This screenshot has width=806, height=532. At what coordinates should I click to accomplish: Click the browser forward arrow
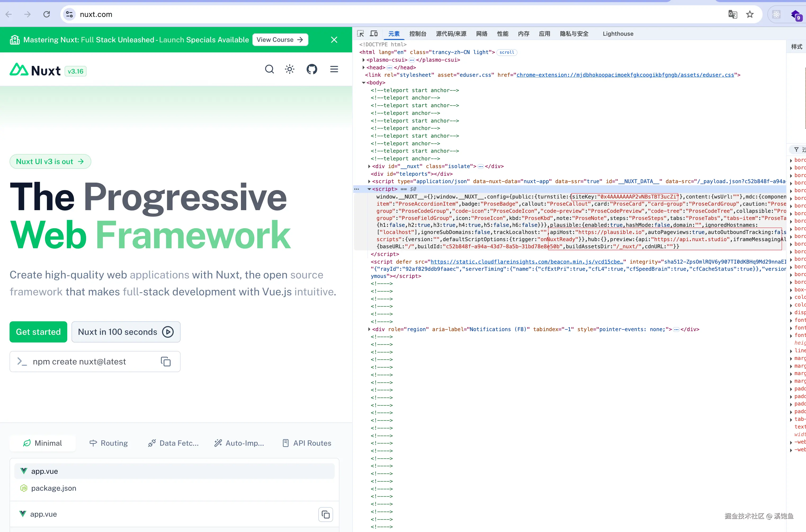(x=28, y=14)
